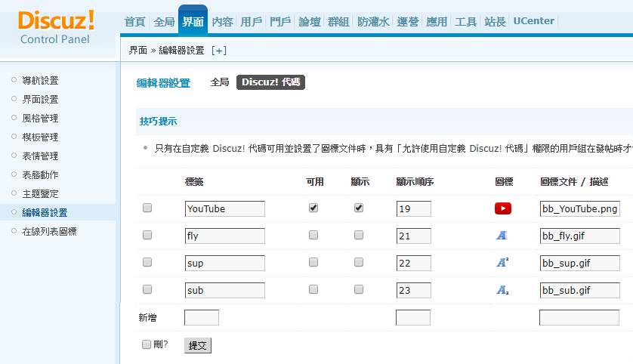
Task: Click the sup tag name field
Action: (224, 263)
